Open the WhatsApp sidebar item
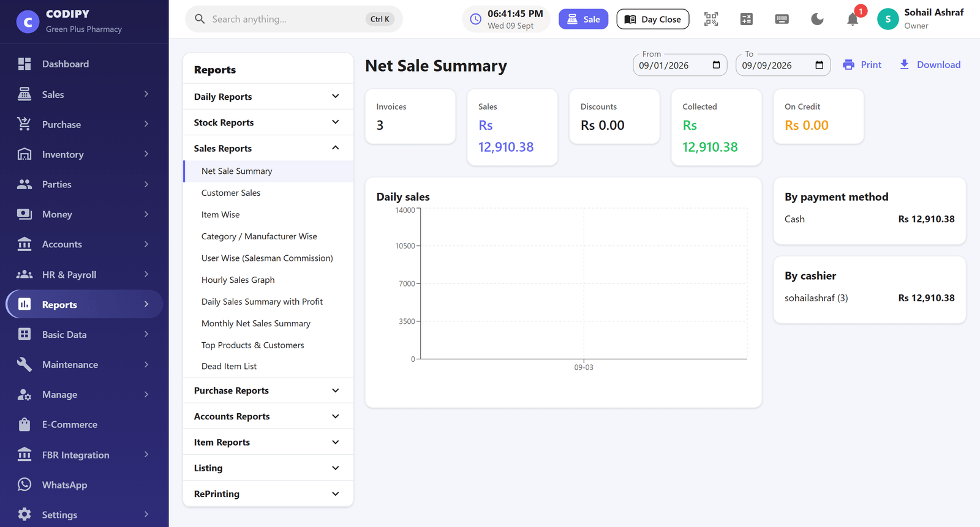 click(x=85, y=485)
